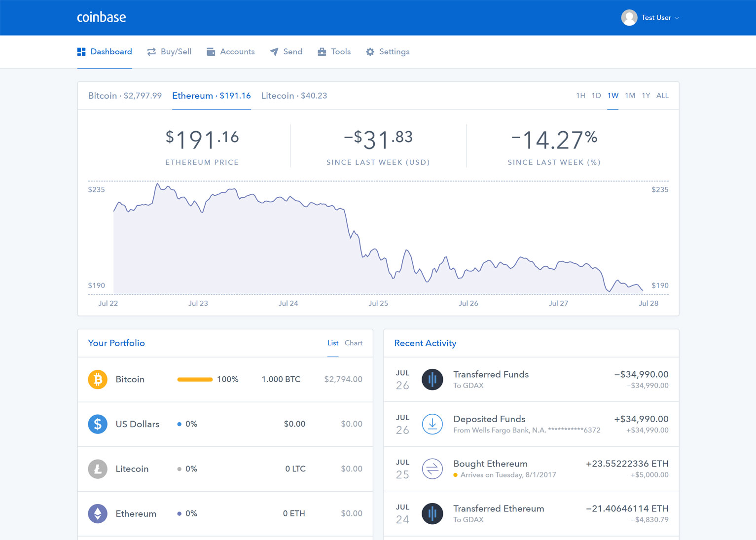Click the -21.40646114 ETH amount
The image size is (756, 540).
(x=627, y=508)
